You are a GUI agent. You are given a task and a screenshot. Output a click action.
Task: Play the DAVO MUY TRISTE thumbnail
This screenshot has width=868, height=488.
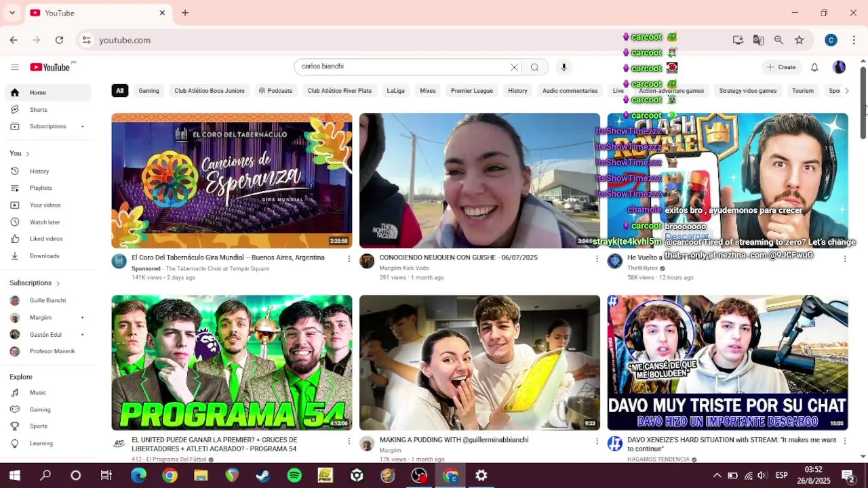[x=728, y=363]
